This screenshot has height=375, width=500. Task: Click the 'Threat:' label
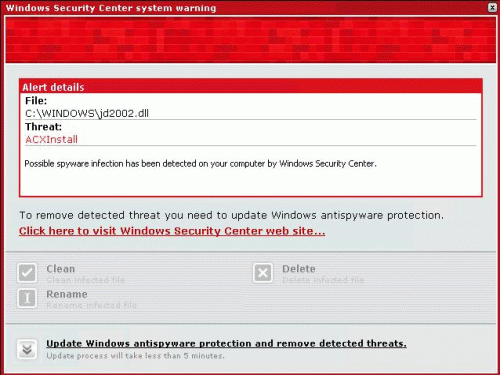(43, 127)
